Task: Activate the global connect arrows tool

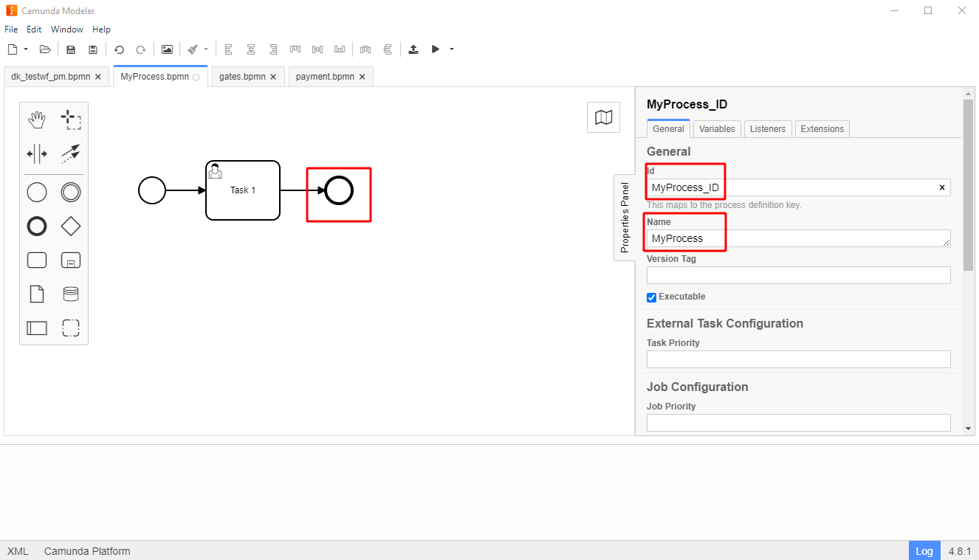Action: 70,153
